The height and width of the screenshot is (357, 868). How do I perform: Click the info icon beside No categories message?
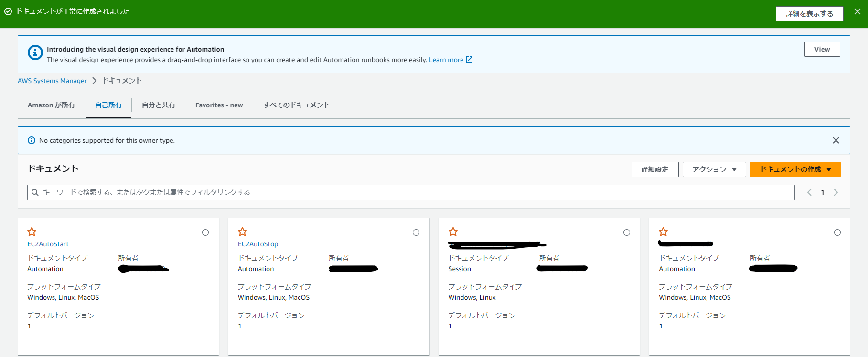(x=32, y=140)
